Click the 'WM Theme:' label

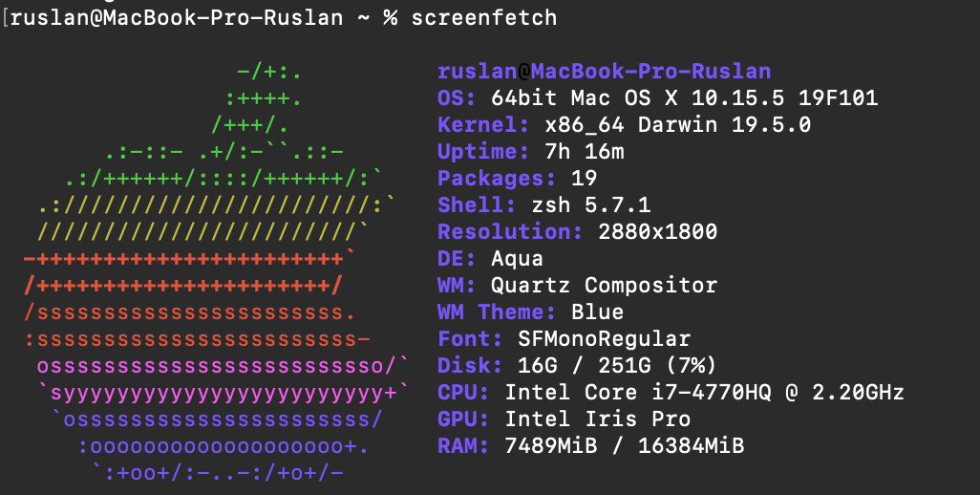(x=497, y=312)
